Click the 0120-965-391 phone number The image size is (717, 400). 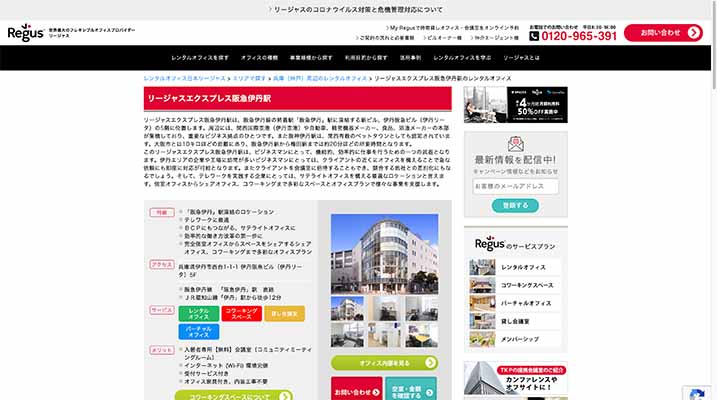click(x=579, y=36)
